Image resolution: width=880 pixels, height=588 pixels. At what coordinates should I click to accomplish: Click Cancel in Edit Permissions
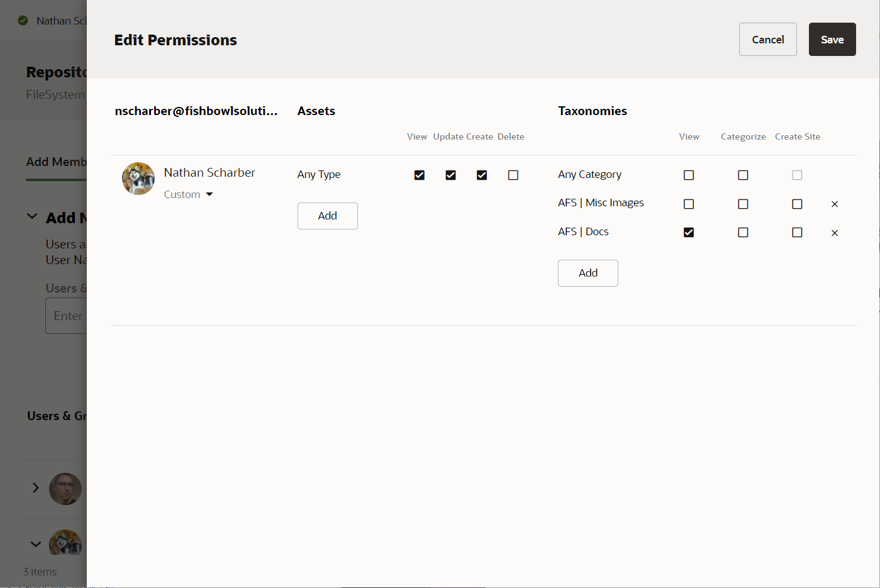[768, 40]
